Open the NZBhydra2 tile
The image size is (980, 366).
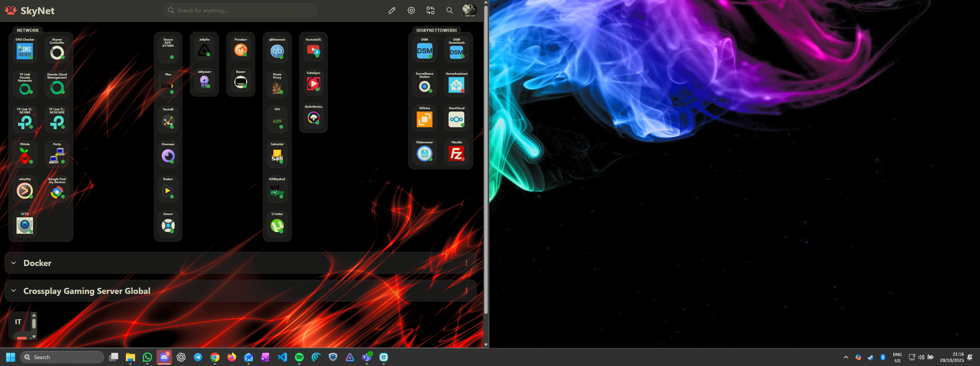[x=277, y=189]
